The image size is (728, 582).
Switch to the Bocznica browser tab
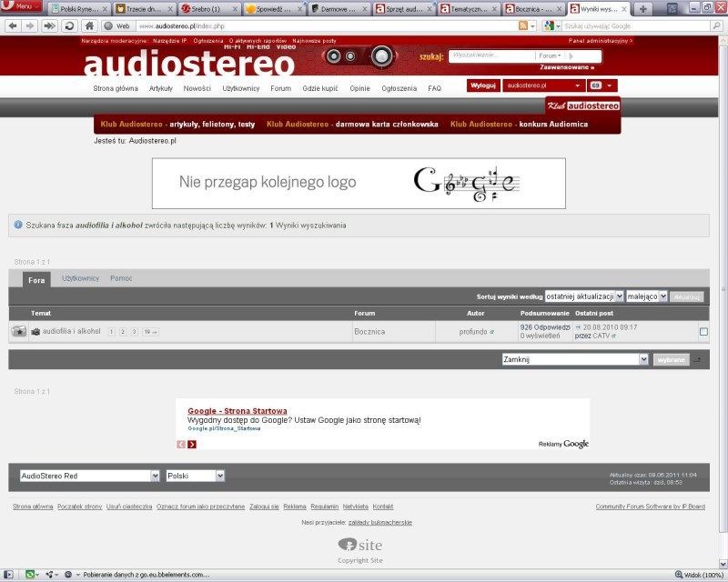point(535,9)
